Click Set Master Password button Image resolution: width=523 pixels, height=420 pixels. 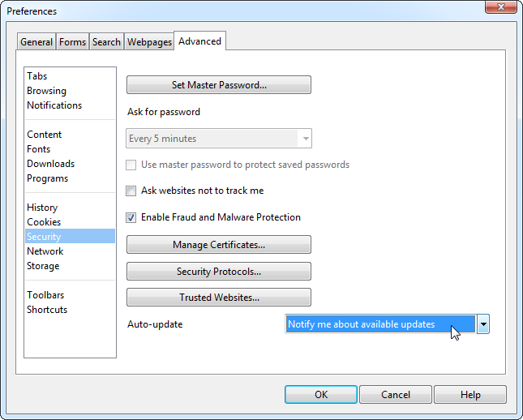[x=219, y=85]
